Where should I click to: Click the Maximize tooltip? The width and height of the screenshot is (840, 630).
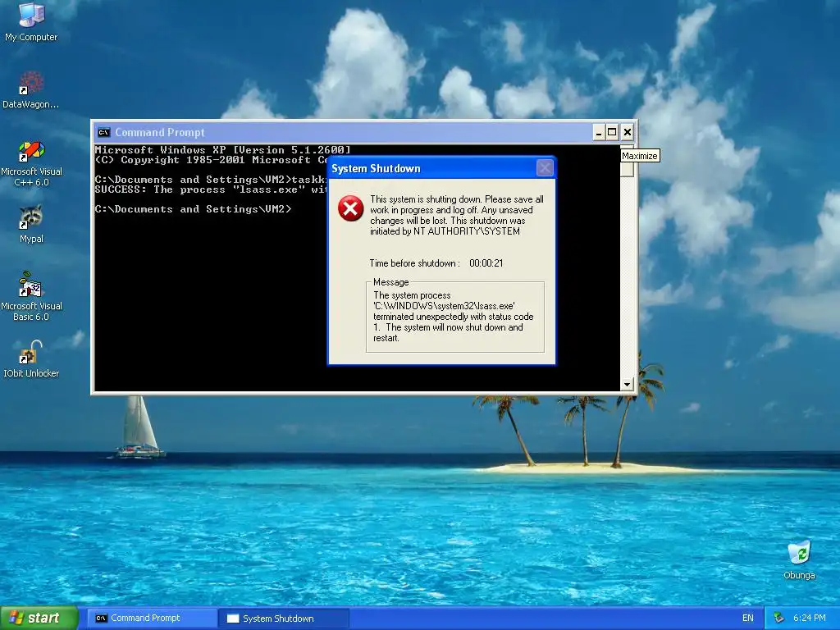[x=640, y=156]
